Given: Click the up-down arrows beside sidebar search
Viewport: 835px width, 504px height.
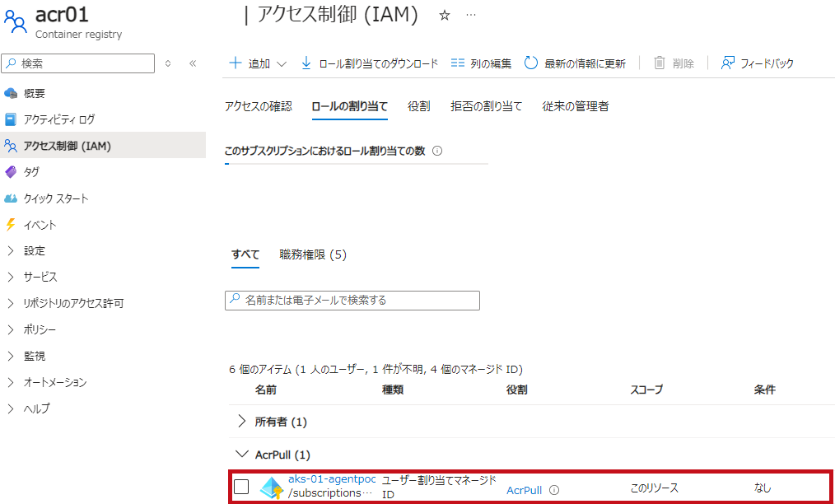Looking at the screenshot, I should 168,63.
